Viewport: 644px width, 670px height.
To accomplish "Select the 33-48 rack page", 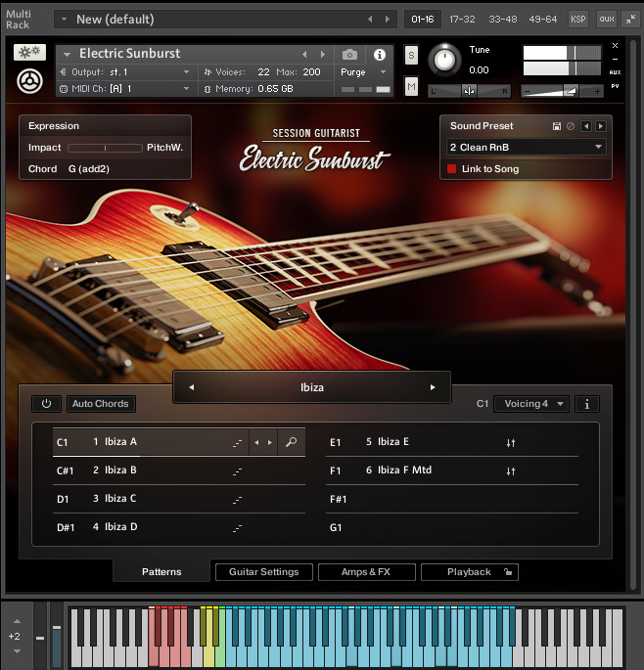I will point(503,20).
